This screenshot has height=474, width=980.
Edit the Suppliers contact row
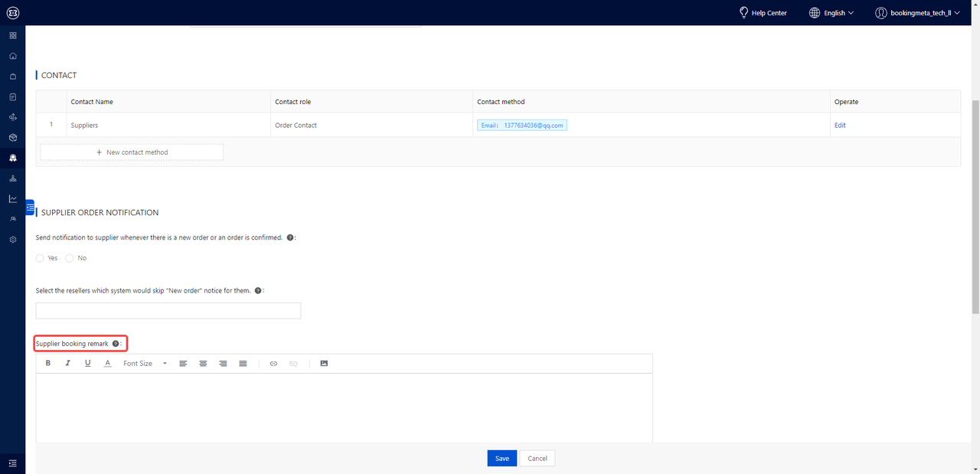tap(840, 125)
